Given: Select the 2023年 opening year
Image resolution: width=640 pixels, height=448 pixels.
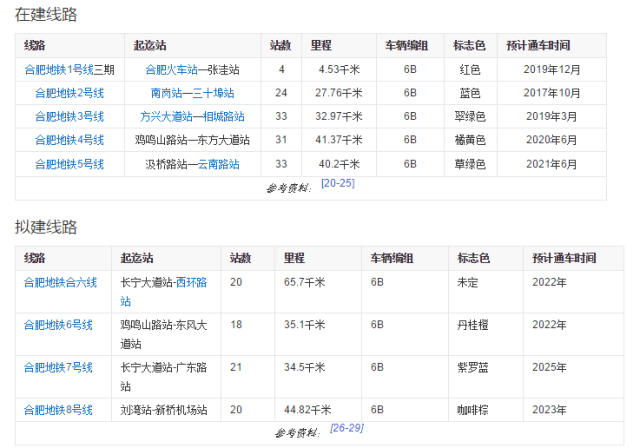Looking at the screenshot, I should pos(549,410).
